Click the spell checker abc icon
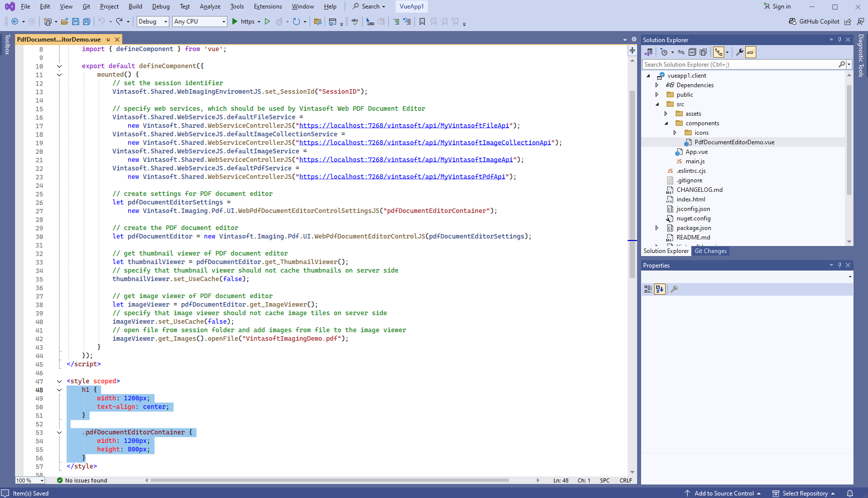The width and height of the screenshot is (868, 498). click(x=355, y=22)
